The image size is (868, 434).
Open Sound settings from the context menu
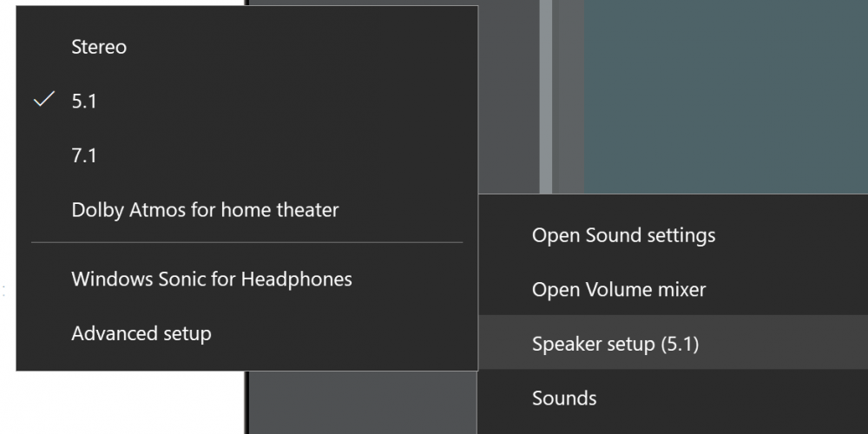pos(623,235)
